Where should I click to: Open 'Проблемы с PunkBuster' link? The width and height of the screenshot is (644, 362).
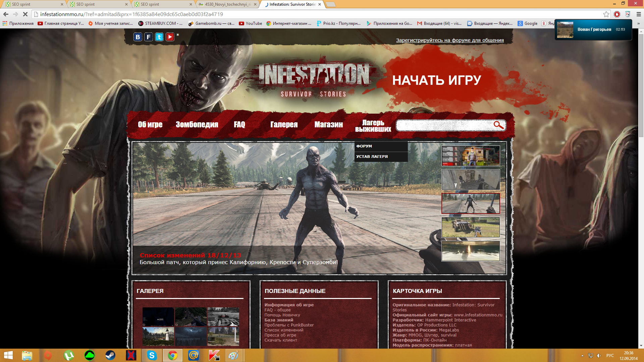289,325
